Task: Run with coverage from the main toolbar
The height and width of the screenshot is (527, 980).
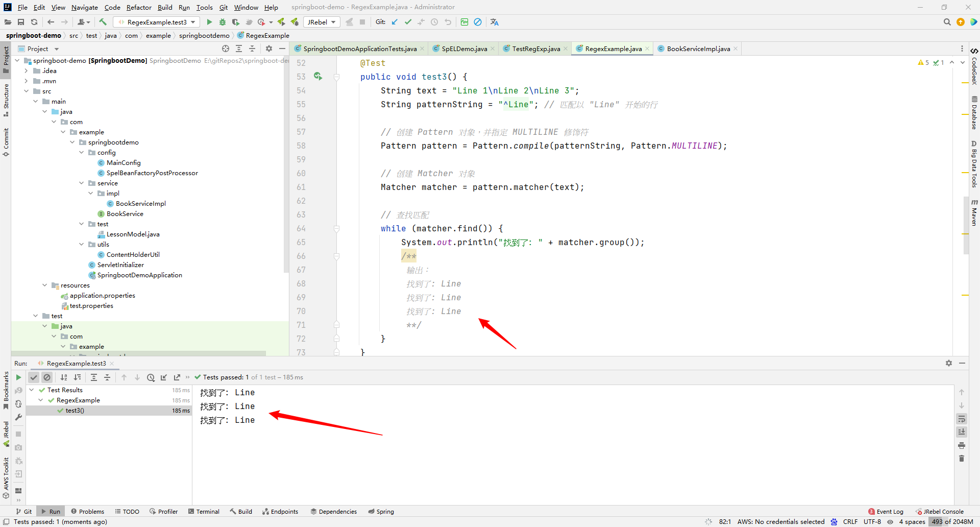Action: pos(235,22)
